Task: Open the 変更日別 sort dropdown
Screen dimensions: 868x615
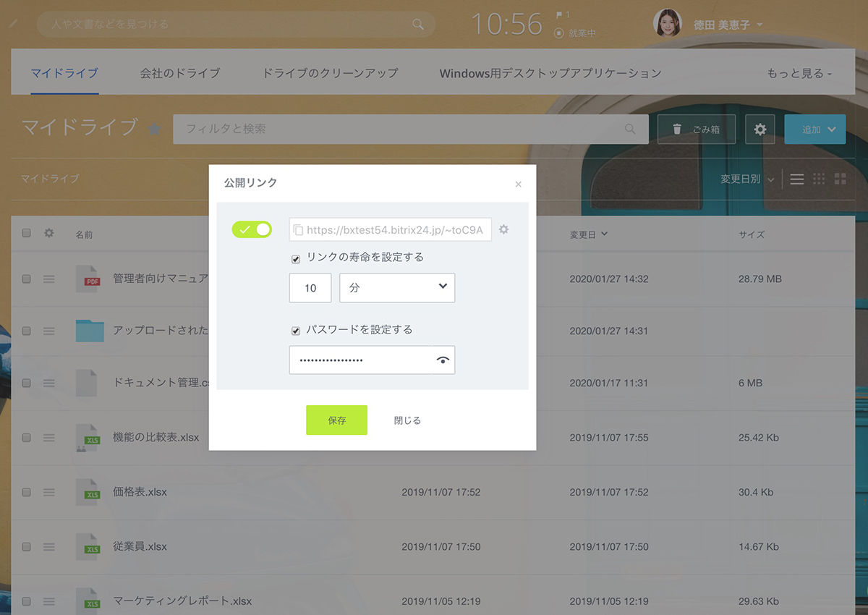Action: [747, 179]
